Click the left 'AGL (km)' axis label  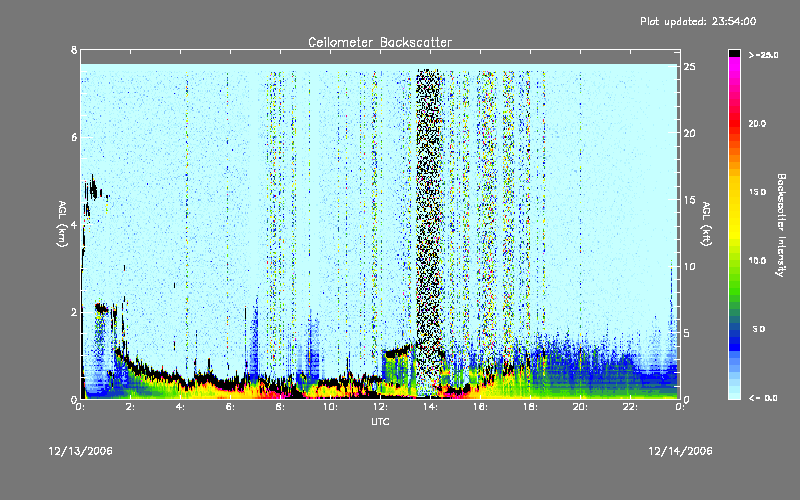[x=62, y=224]
